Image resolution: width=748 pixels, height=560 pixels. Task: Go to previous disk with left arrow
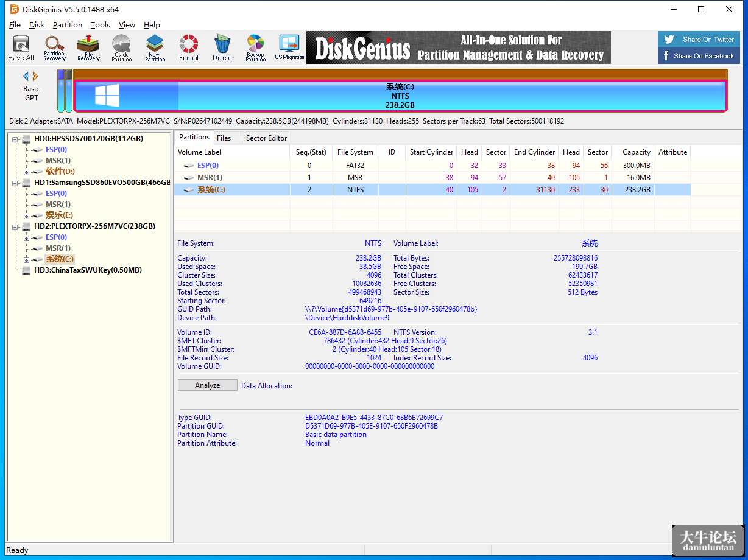pos(26,76)
